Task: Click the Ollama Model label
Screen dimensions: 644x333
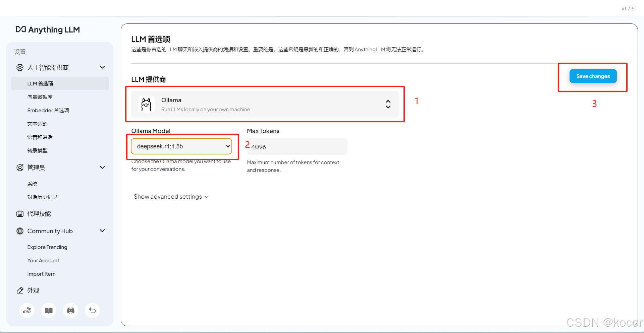Action: [151, 131]
